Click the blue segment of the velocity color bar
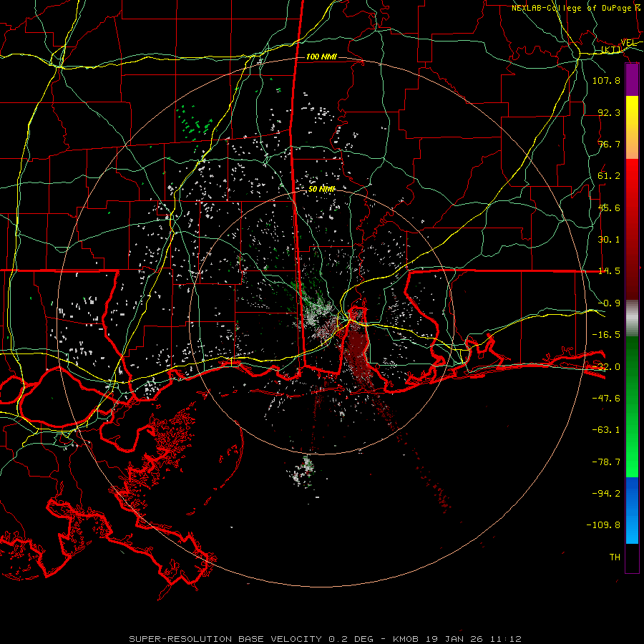 pyautogui.click(x=632, y=510)
